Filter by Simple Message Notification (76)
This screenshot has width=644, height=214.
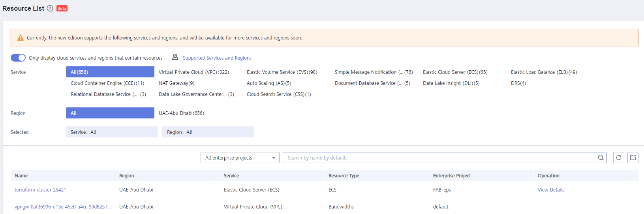tap(374, 72)
